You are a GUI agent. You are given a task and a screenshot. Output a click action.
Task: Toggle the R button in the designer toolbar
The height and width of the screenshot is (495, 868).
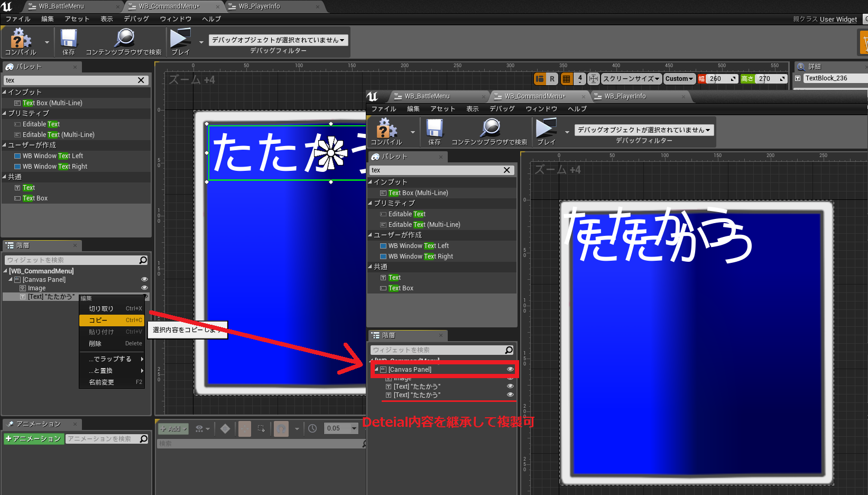click(552, 79)
